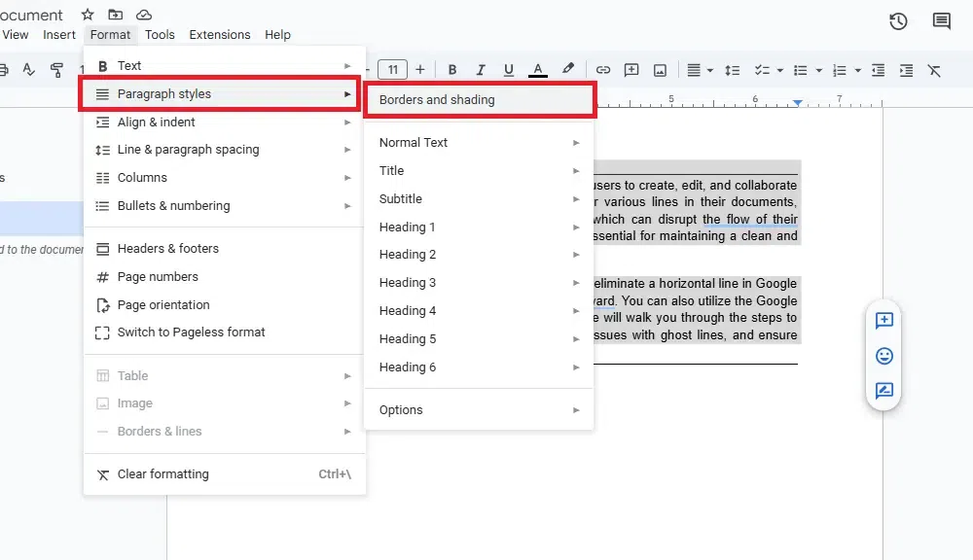Select Borders and shading
This screenshot has width=973, height=560.
436,99
